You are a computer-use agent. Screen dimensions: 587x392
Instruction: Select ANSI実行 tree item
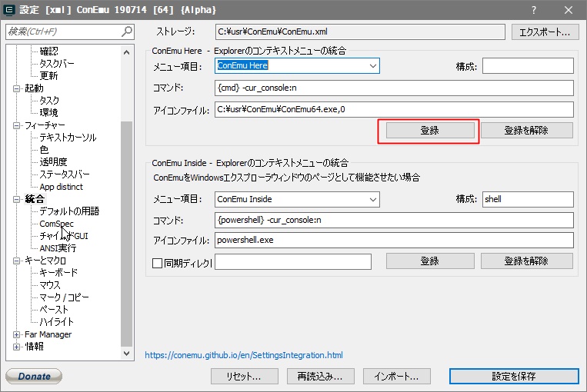58,248
